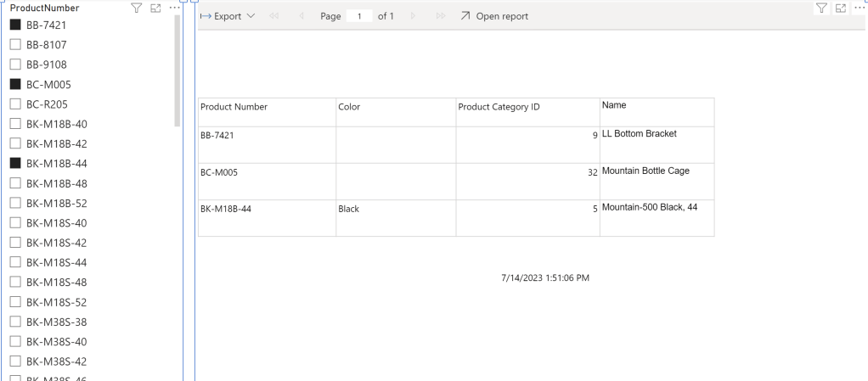
Task: Go to the next report page
Action: click(x=414, y=17)
